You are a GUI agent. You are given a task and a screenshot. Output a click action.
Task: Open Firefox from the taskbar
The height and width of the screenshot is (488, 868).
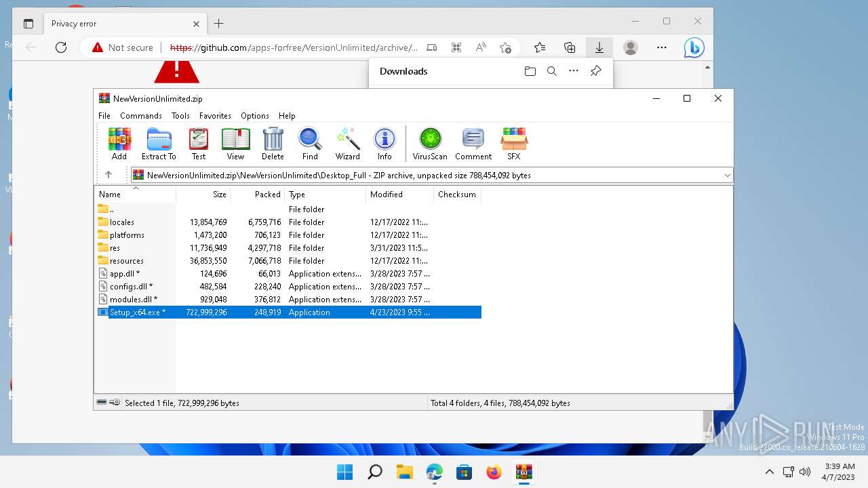[494, 472]
